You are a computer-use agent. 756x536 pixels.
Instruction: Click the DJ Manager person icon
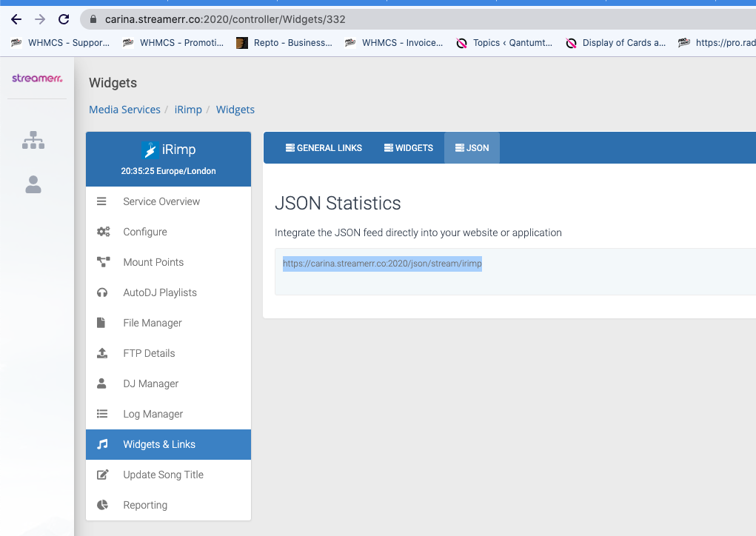(101, 383)
